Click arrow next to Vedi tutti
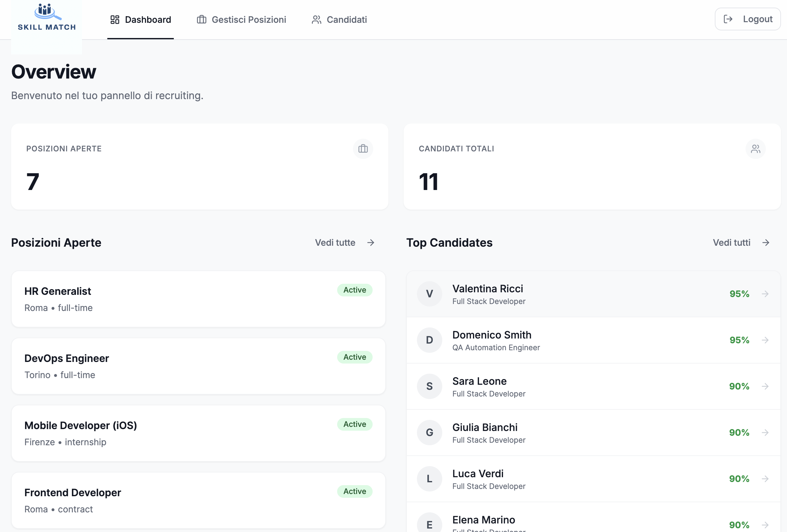This screenshot has width=787, height=532. [x=766, y=243]
